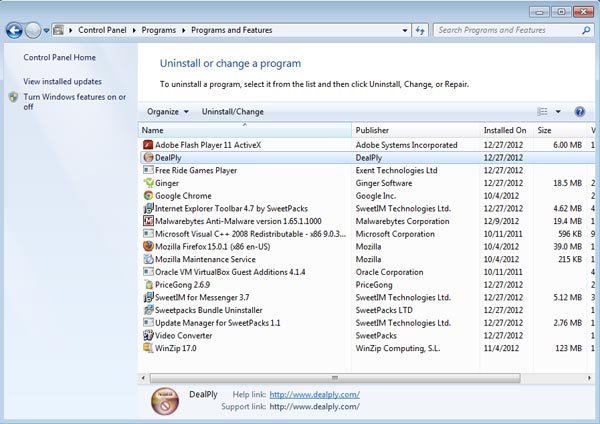The image size is (600, 424).
Task: Expand the arrow before Control Panel breadcrumb
Action: 70,30
